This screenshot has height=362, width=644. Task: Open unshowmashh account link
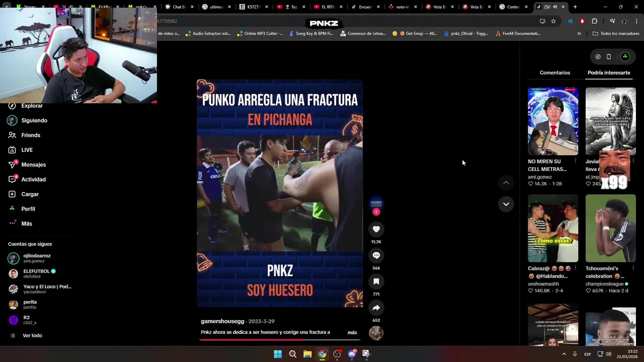point(543,284)
